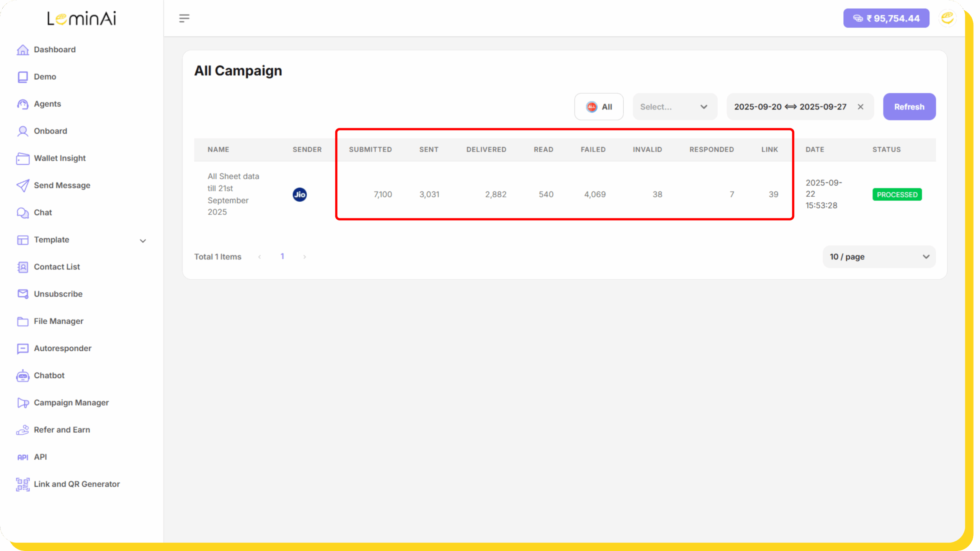This screenshot has width=980, height=551.
Task: Click the Dashboard home icon
Action: pos(23,50)
